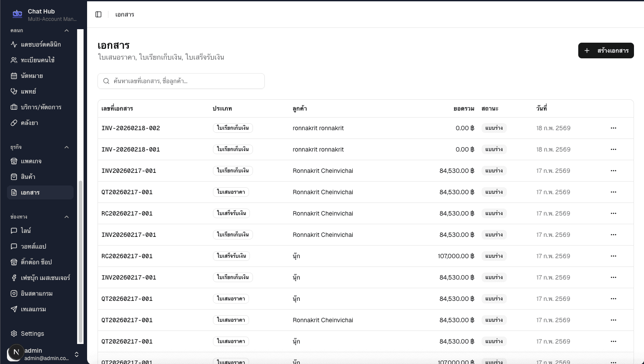Screen dimensions: 644x364
Task: Open Instagram (อินสตาแกรม) channel
Action: (37, 293)
